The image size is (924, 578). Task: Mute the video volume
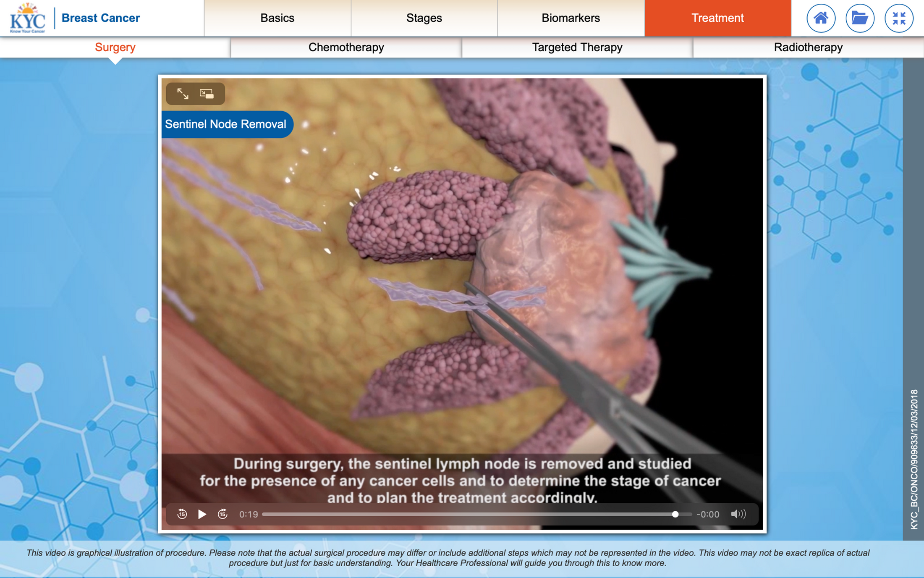pyautogui.click(x=738, y=514)
